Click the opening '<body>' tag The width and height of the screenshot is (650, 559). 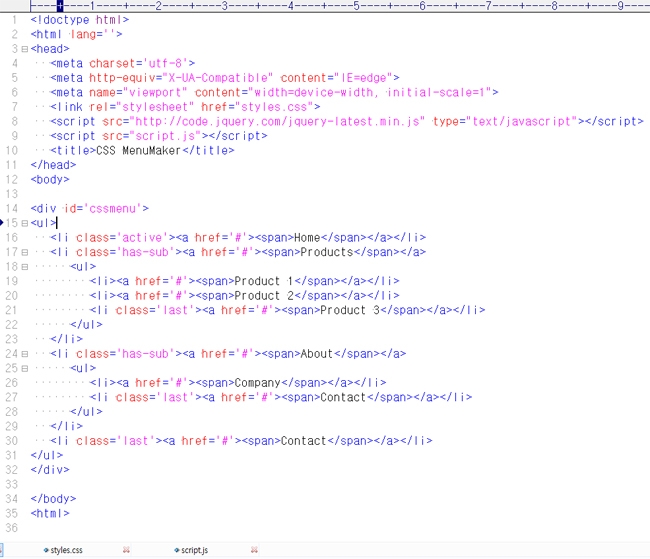(x=50, y=180)
